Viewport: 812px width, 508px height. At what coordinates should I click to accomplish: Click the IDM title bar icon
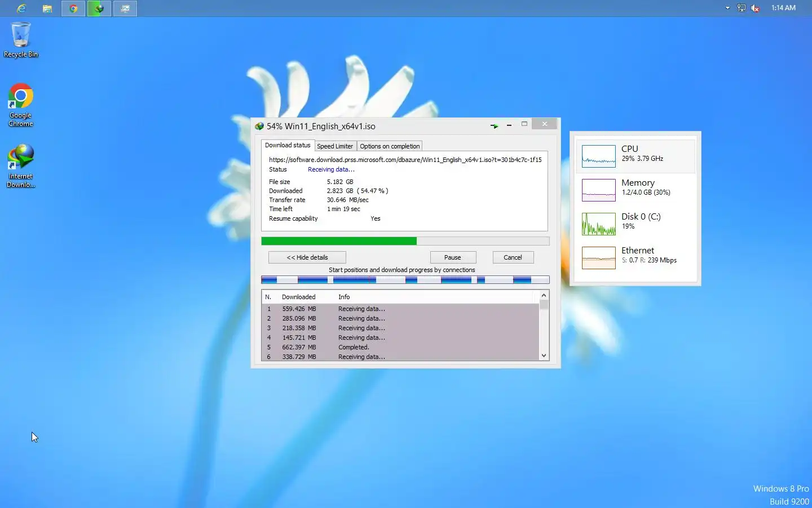259,126
